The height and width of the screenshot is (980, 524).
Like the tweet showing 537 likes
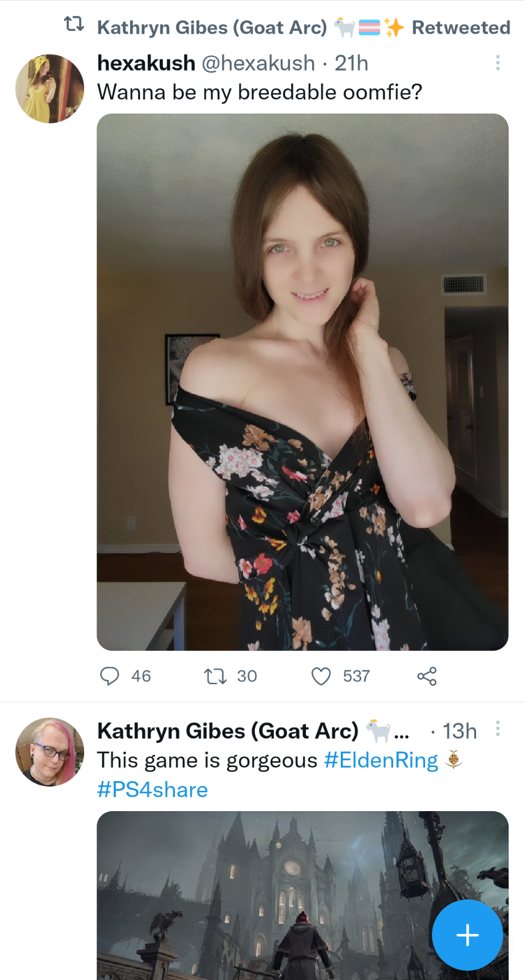pos(321,676)
